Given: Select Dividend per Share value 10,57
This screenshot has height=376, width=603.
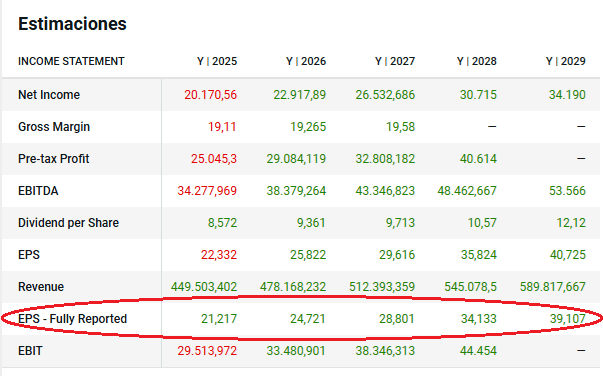Looking at the screenshot, I should point(482,223).
